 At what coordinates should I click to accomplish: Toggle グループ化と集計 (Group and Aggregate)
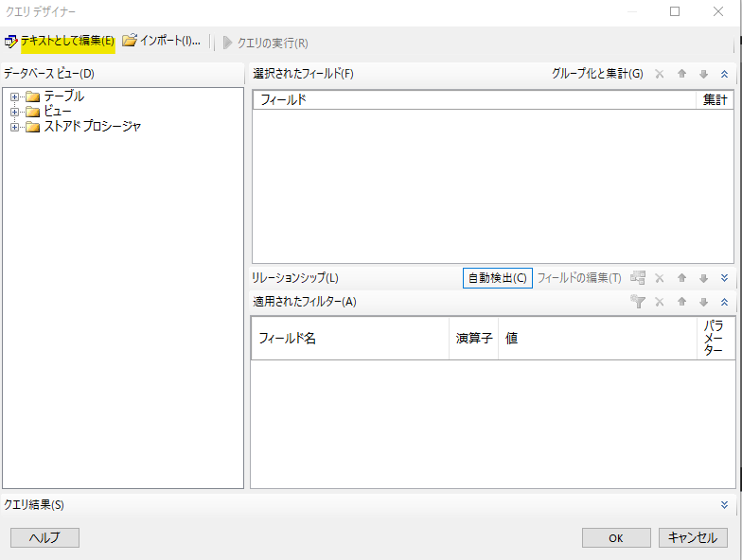[x=596, y=74]
